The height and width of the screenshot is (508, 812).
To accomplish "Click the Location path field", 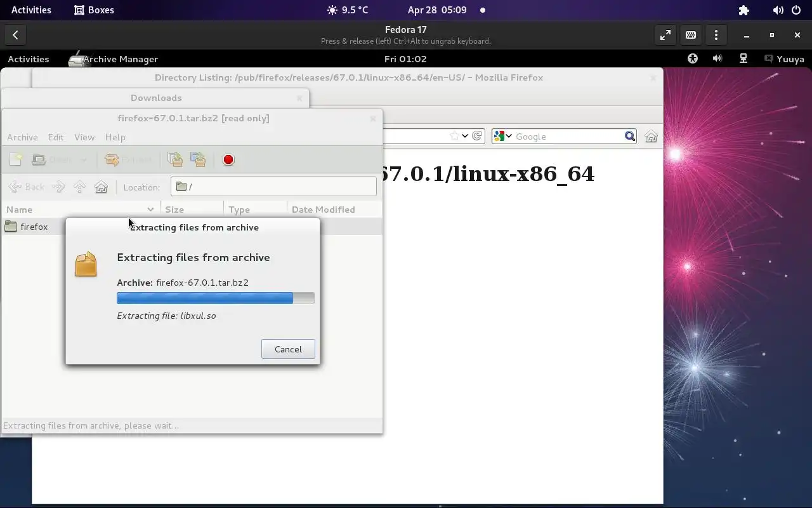I will coord(273,187).
